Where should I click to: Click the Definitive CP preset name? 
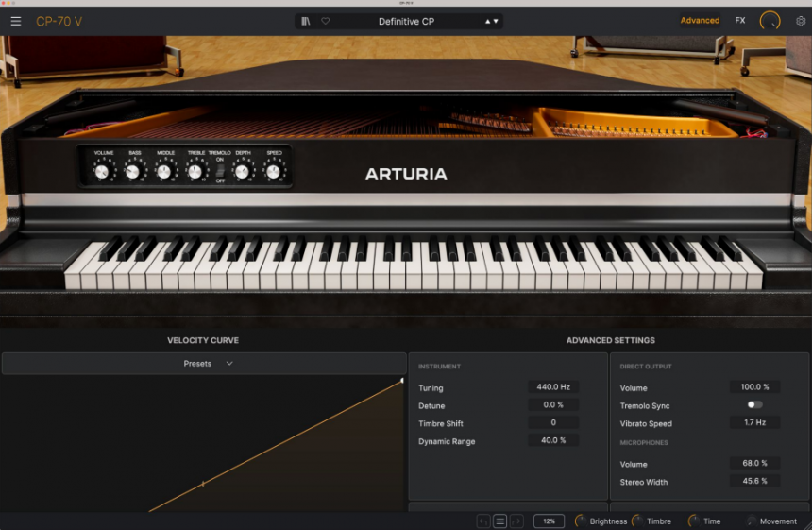click(406, 21)
